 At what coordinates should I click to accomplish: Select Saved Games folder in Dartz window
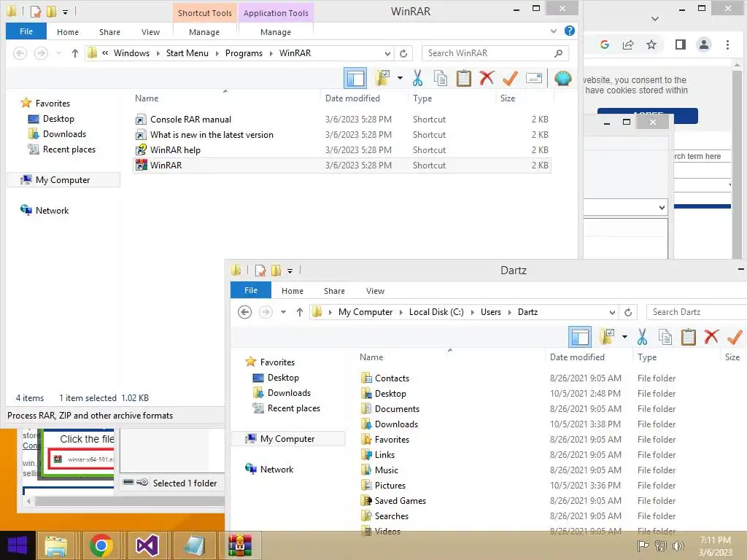pyautogui.click(x=400, y=501)
